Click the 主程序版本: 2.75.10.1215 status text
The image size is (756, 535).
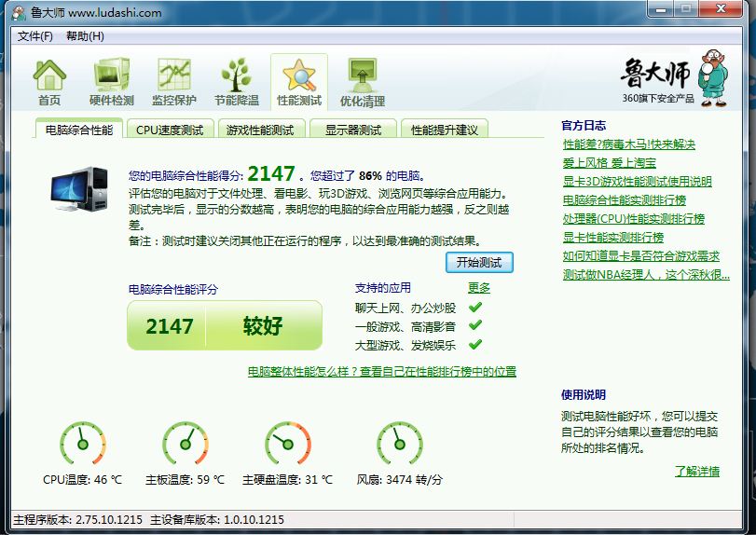(x=77, y=519)
